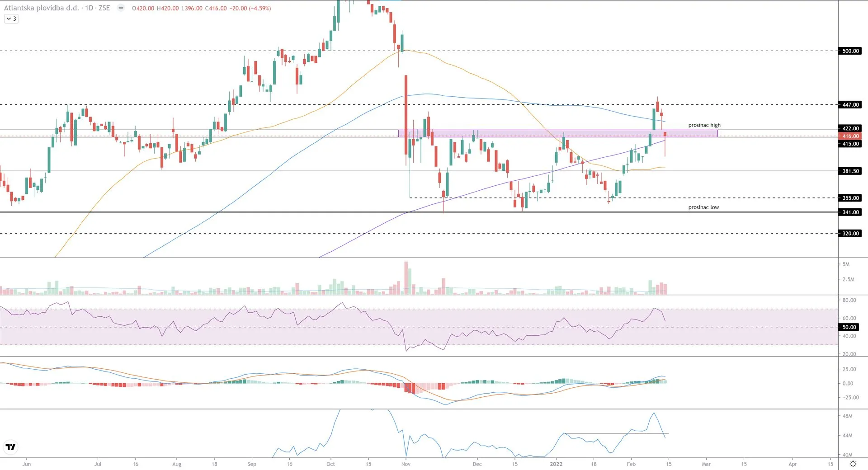The height and width of the screenshot is (470, 868).
Task: Click the market status indicator icon
Action: [121, 8]
